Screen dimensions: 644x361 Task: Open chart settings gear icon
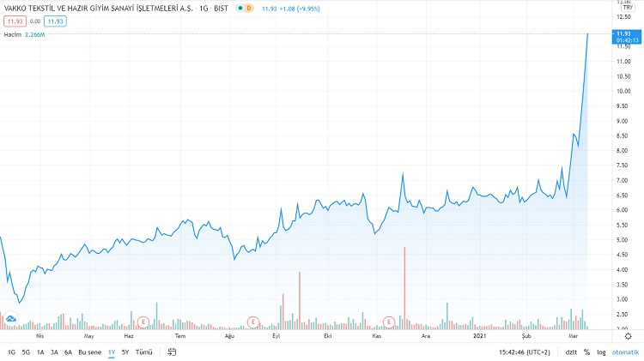628,336
